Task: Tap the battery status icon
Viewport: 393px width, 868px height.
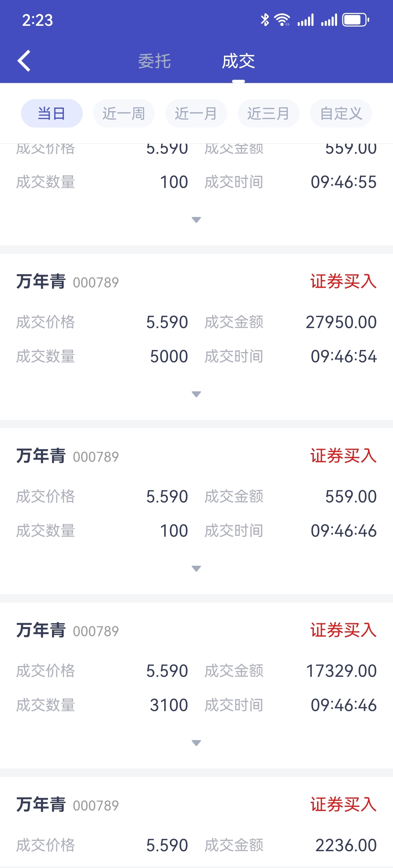Action: point(356,20)
